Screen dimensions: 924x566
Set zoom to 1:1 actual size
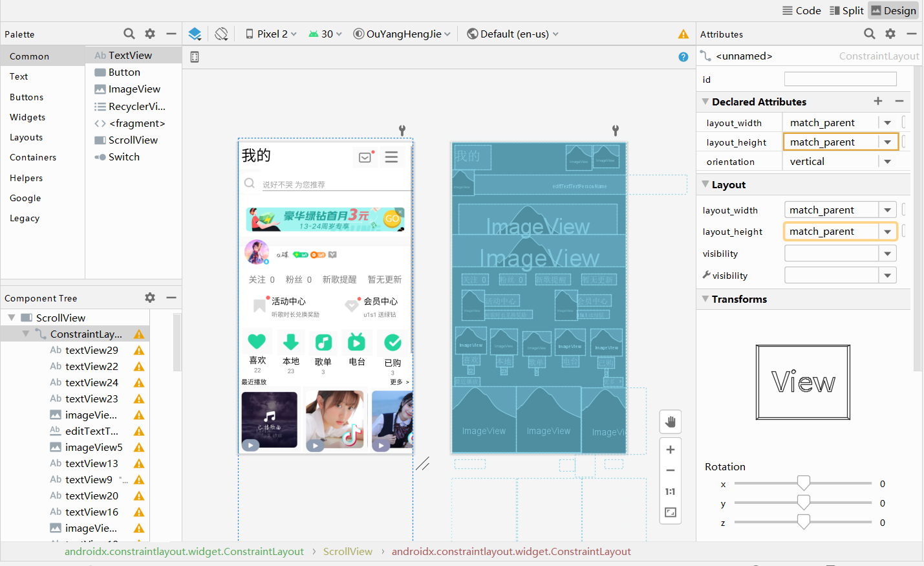point(671,492)
